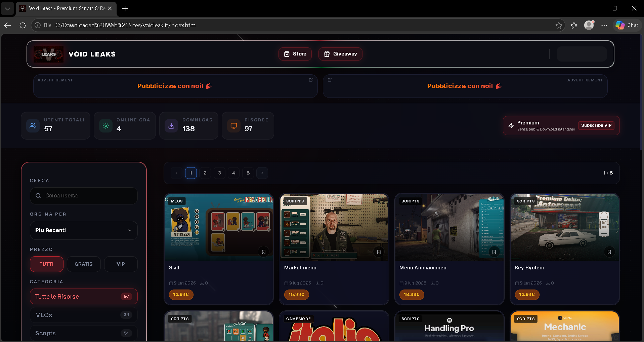Go to page 2
This screenshot has height=342, width=644.
tap(205, 173)
